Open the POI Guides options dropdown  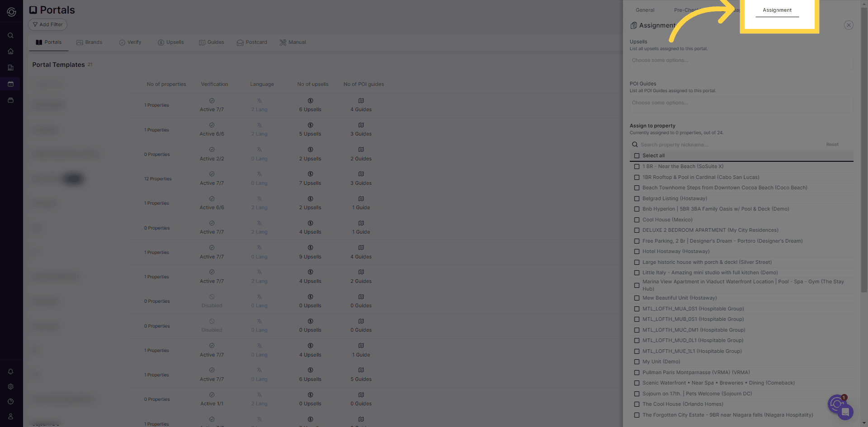[741, 103]
